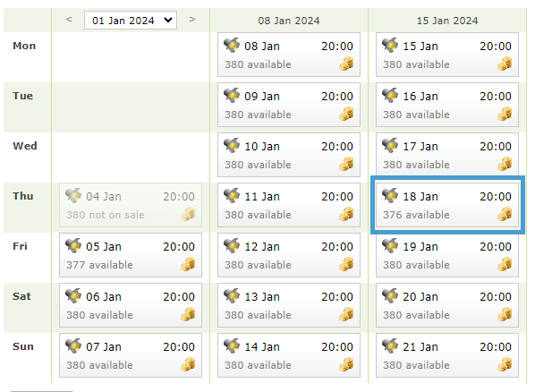Click the coins price icon for 07 Jan
535x392 pixels.
[188, 364]
